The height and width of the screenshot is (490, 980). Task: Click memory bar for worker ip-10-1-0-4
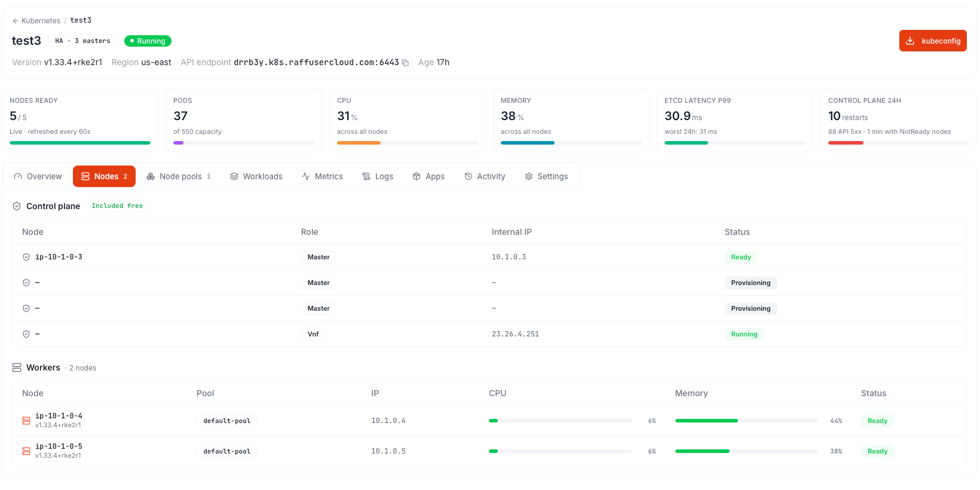coord(746,421)
